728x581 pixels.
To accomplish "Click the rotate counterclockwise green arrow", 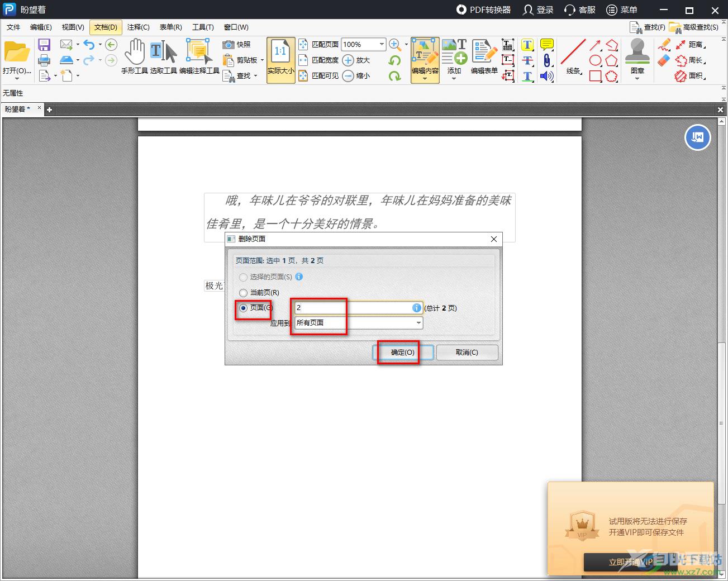I will click(x=394, y=60).
